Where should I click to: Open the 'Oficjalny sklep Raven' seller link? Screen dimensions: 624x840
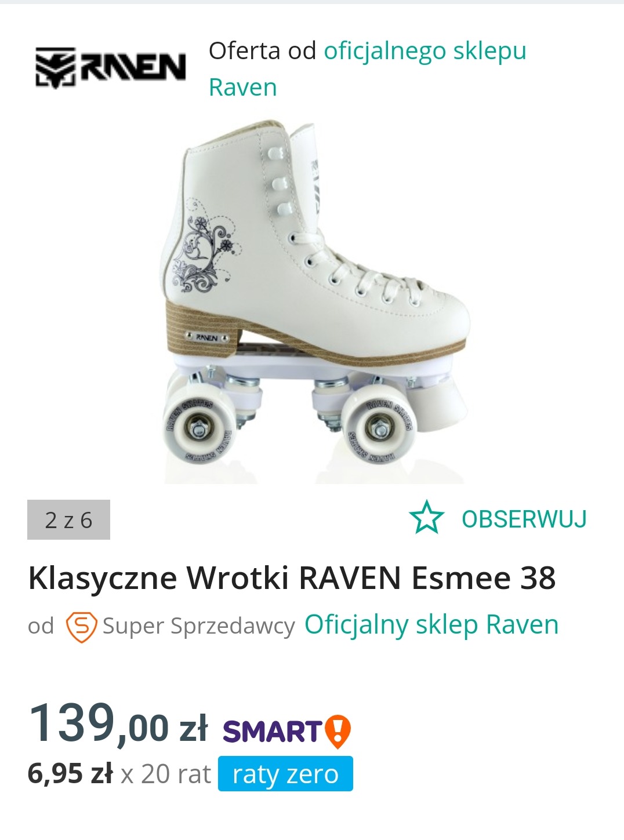pos(431,625)
